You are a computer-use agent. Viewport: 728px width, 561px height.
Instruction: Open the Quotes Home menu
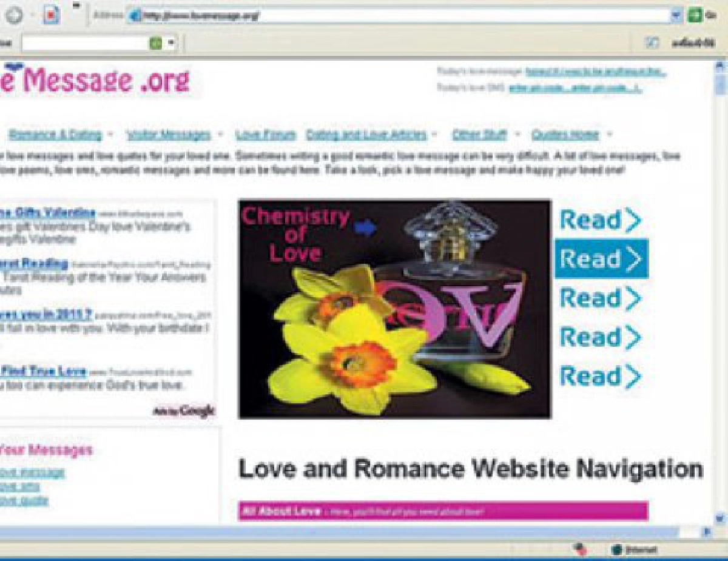[x=565, y=134]
